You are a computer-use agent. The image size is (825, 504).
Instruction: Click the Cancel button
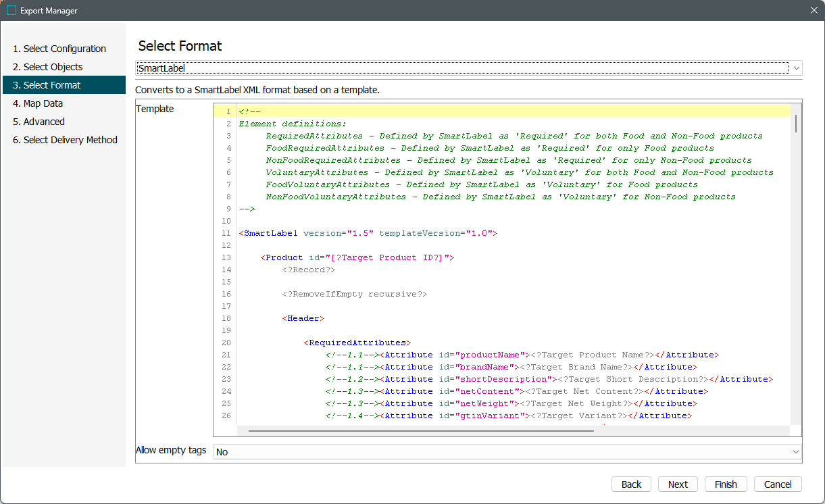pos(777,484)
